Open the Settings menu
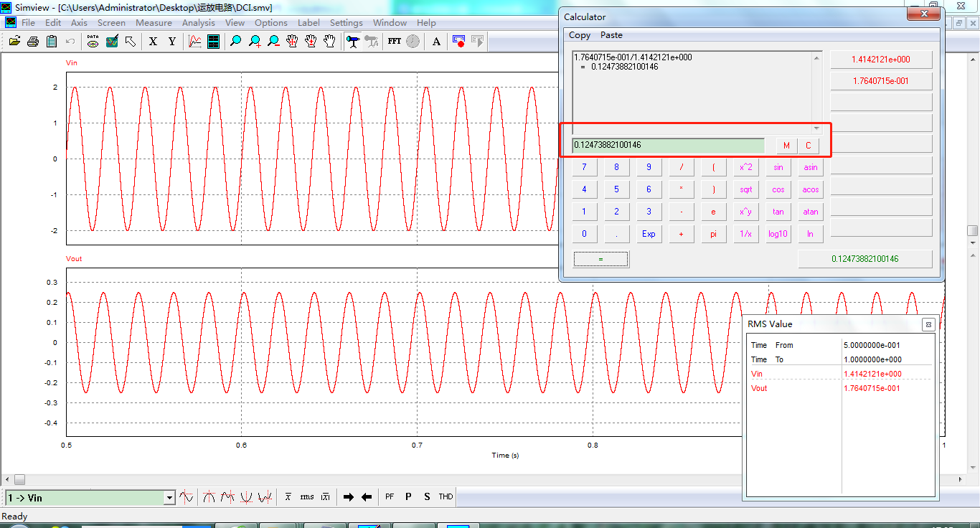The image size is (980, 528). point(347,23)
